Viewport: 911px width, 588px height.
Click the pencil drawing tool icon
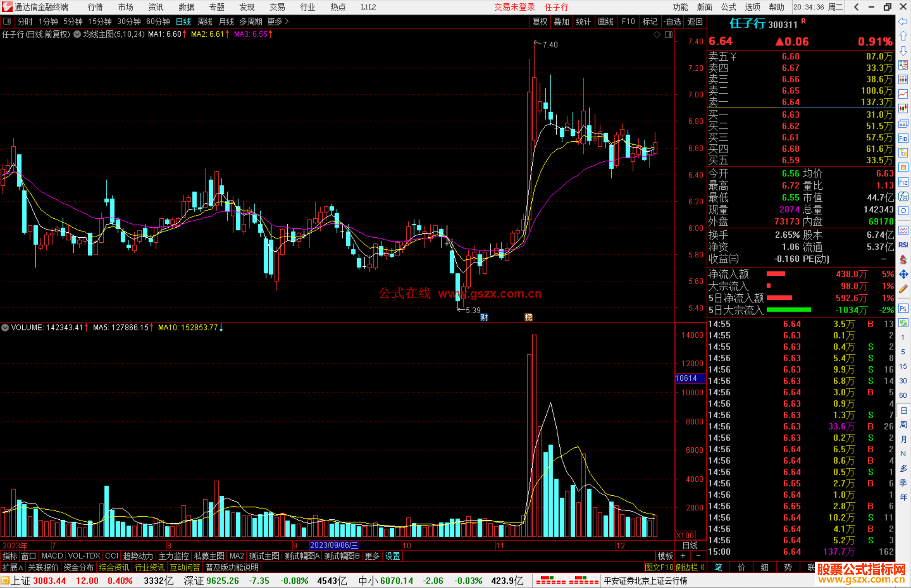[903, 289]
